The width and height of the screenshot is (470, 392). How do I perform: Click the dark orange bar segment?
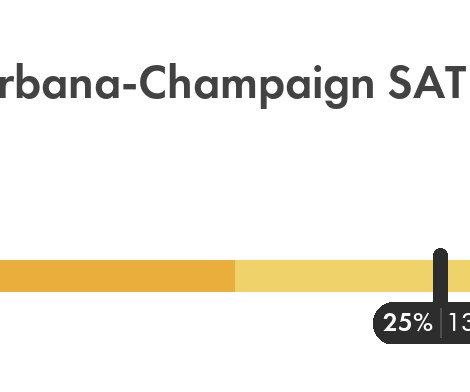[x=117, y=276]
